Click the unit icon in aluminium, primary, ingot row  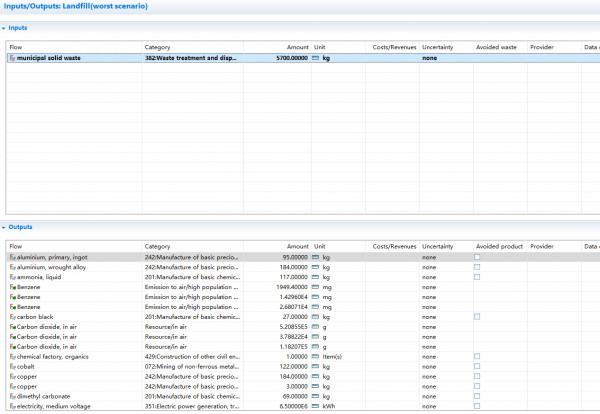315,257
